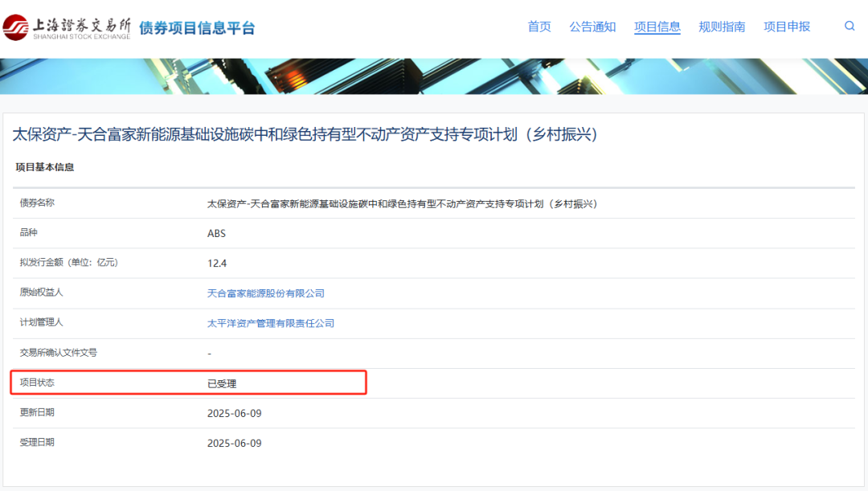
Task: Open 项目申报 menu item
Action: pos(787,27)
